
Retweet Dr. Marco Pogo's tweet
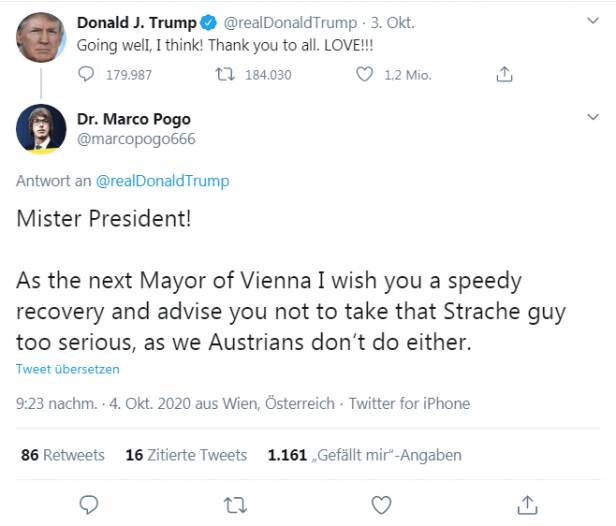pos(234,502)
